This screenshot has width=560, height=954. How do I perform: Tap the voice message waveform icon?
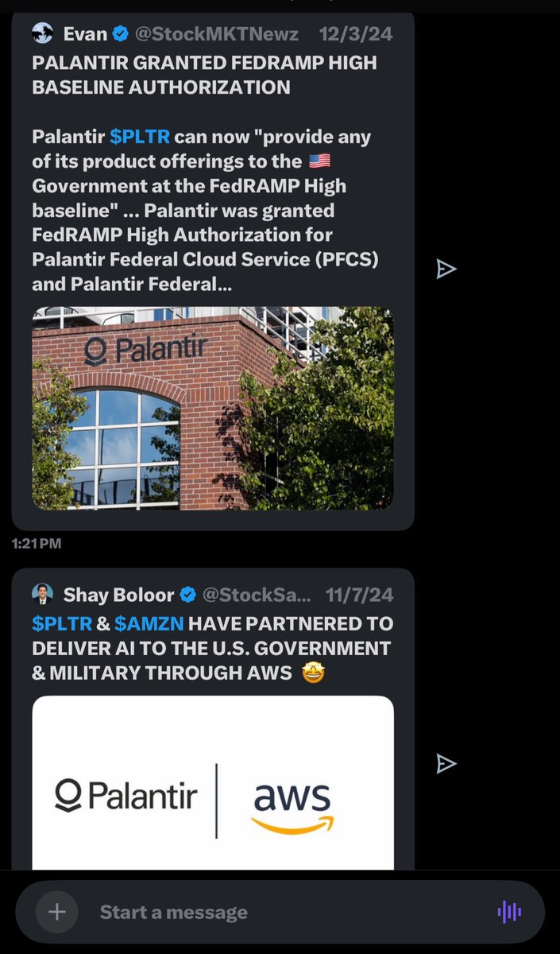[x=509, y=912]
